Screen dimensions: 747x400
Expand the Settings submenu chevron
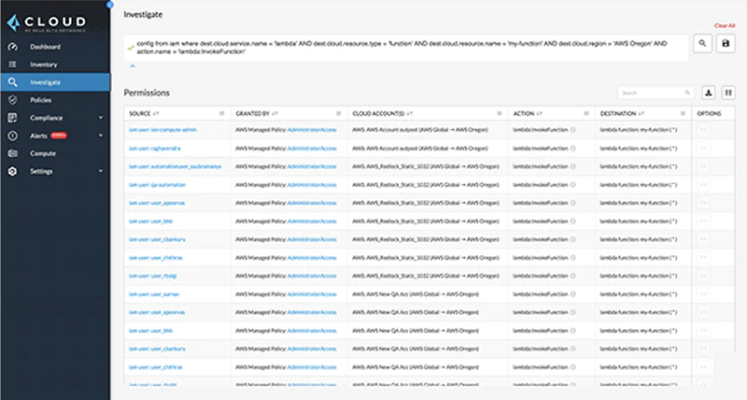tap(100, 171)
